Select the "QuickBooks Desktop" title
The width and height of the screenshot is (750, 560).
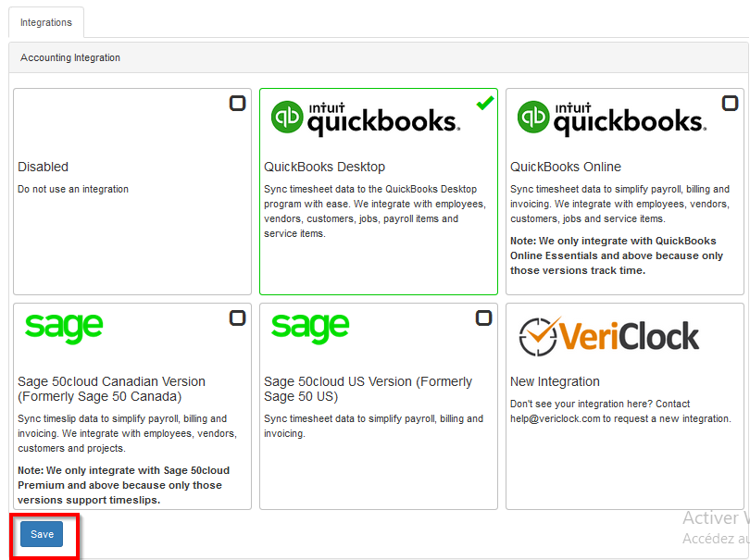(x=324, y=167)
